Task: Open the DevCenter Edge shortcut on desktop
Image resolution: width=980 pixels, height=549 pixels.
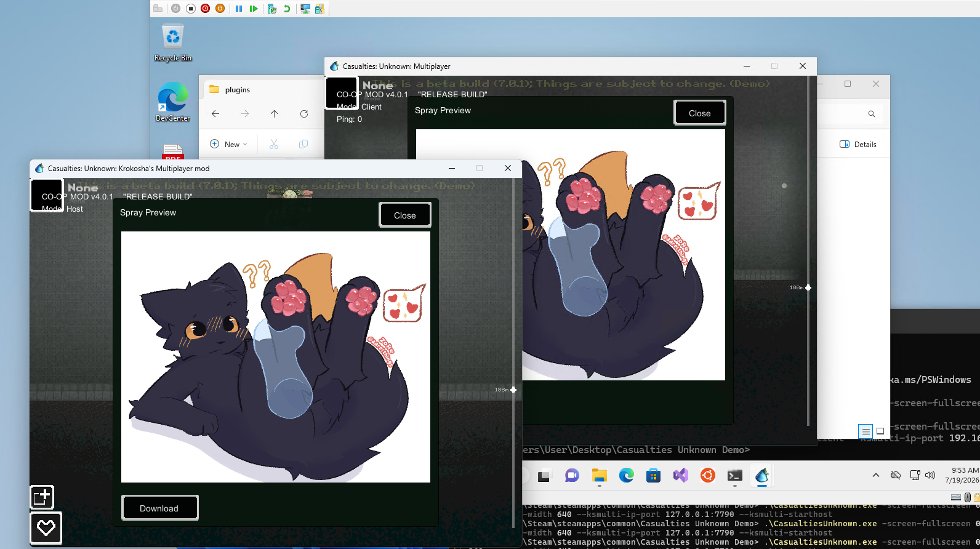Action: click(x=173, y=102)
